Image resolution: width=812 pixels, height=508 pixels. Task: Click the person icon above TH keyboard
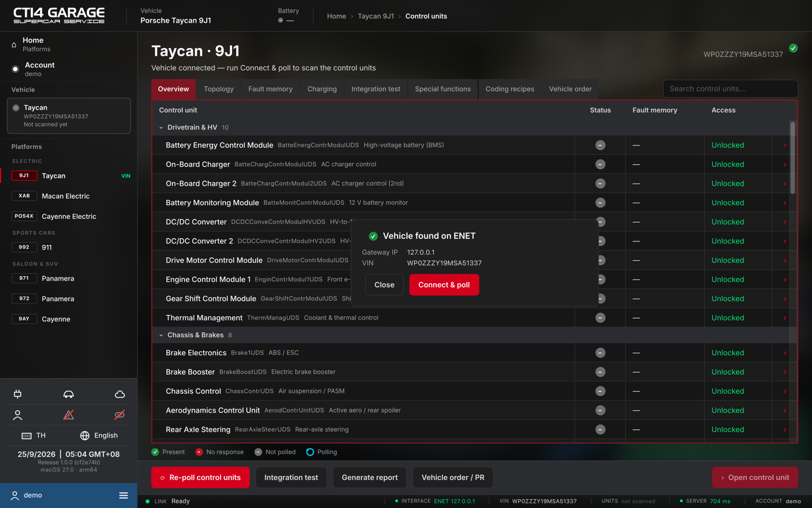click(18, 415)
